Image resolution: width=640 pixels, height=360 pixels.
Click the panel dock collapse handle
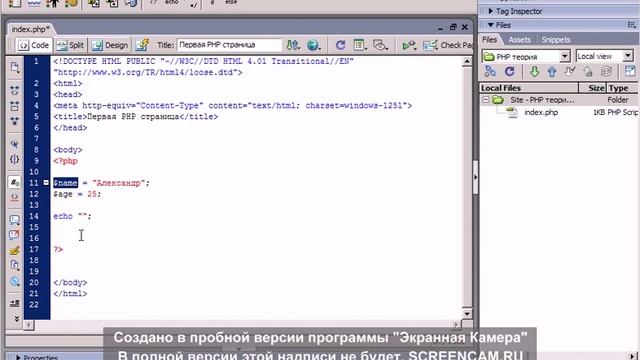(476, 178)
